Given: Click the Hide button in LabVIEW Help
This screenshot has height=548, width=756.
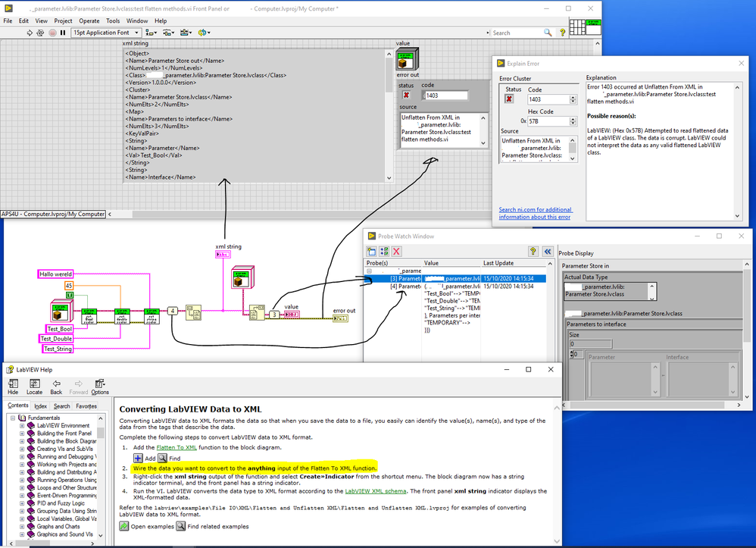Looking at the screenshot, I should [13, 387].
